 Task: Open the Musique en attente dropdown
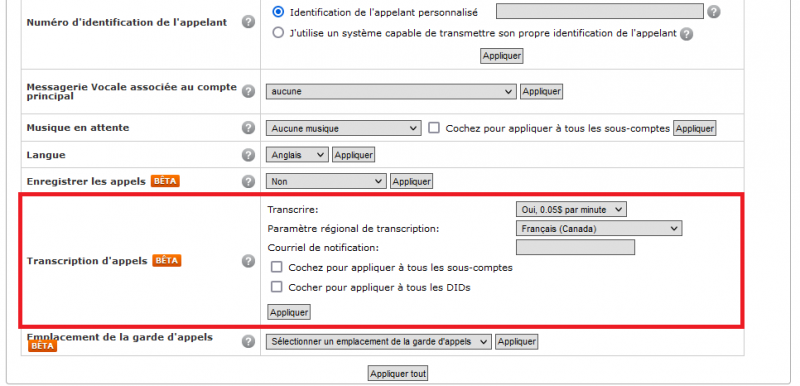tap(344, 128)
